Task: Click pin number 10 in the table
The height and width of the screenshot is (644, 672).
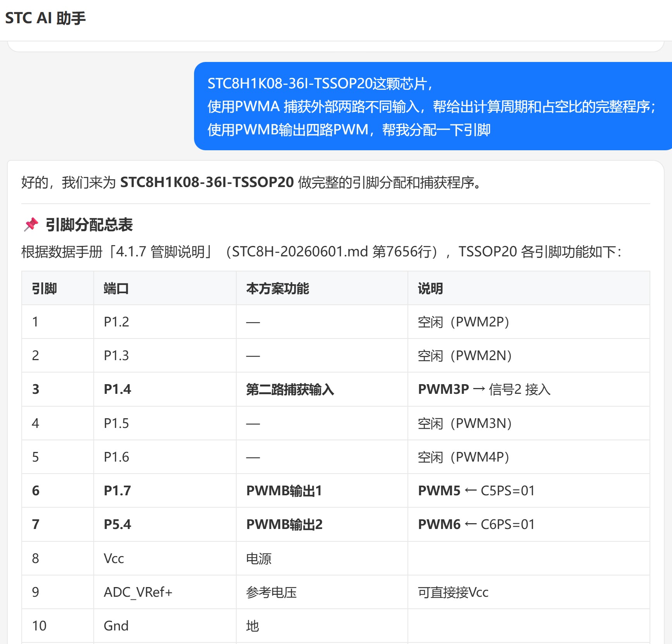Action: coord(58,626)
